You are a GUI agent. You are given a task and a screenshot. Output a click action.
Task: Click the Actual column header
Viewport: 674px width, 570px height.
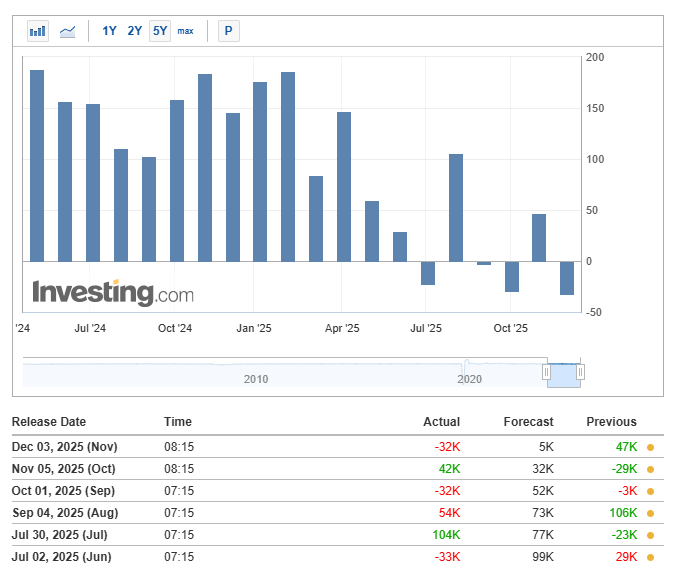click(x=441, y=422)
